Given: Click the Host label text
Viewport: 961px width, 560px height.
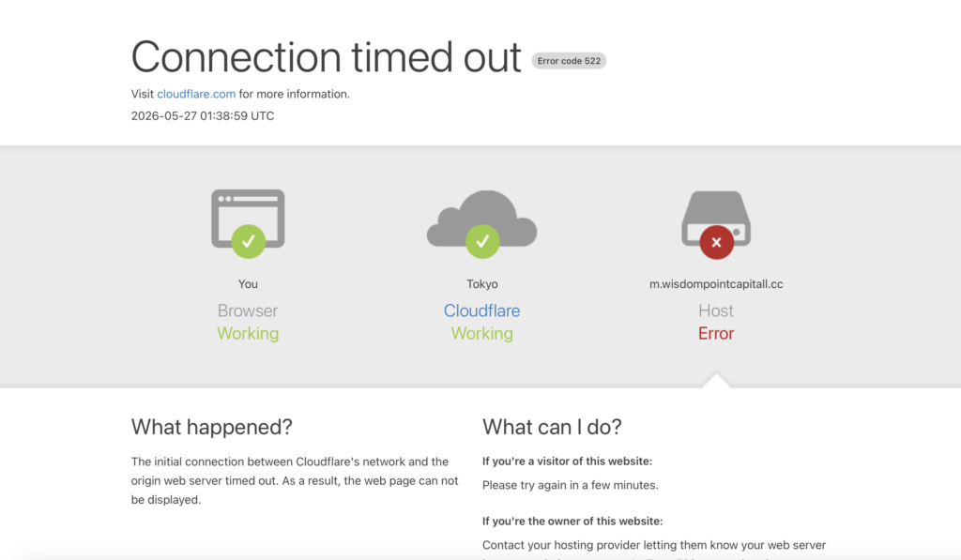Looking at the screenshot, I should pos(716,310).
